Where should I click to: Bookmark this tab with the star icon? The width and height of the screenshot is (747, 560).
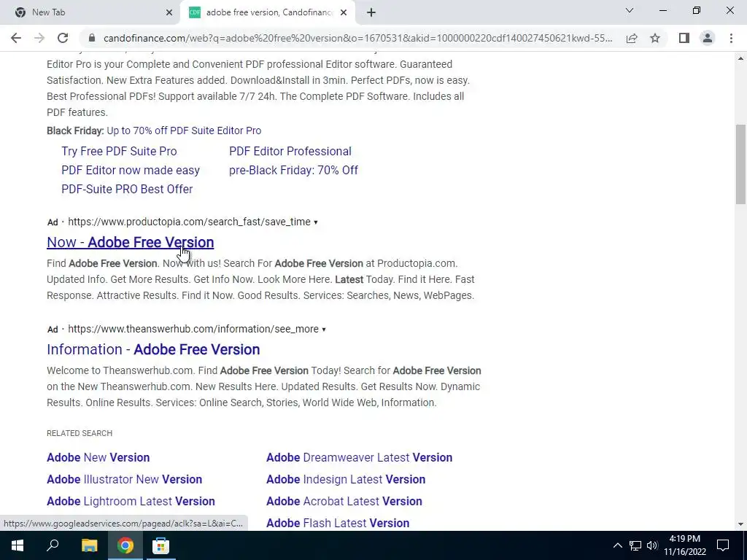[655, 38]
